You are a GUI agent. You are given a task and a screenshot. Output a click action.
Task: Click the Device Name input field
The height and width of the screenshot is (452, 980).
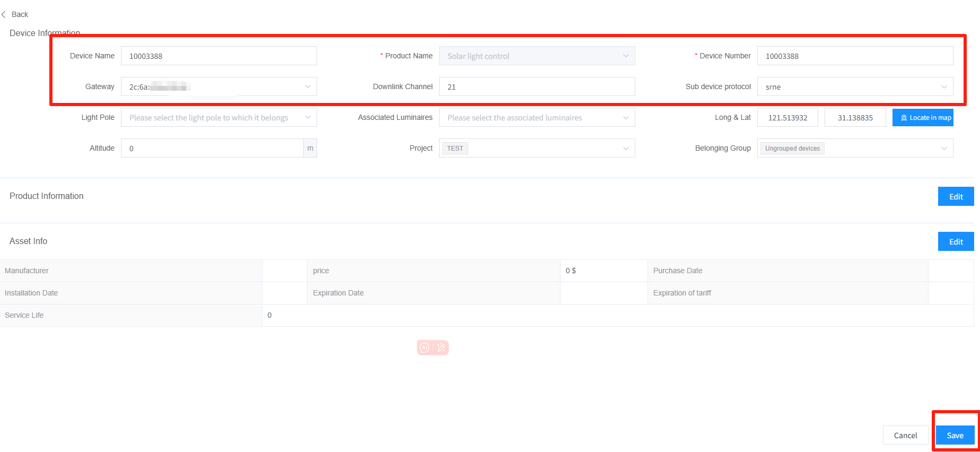[x=218, y=56]
